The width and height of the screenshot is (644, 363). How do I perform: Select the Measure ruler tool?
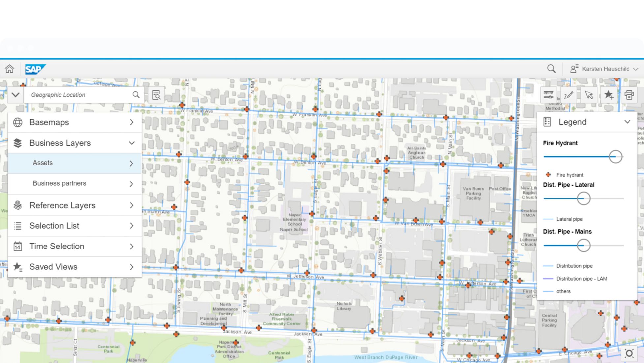point(548,95)
